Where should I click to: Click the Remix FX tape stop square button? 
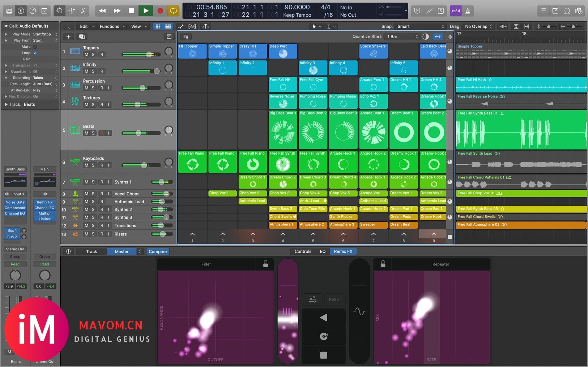pos(324,355)
